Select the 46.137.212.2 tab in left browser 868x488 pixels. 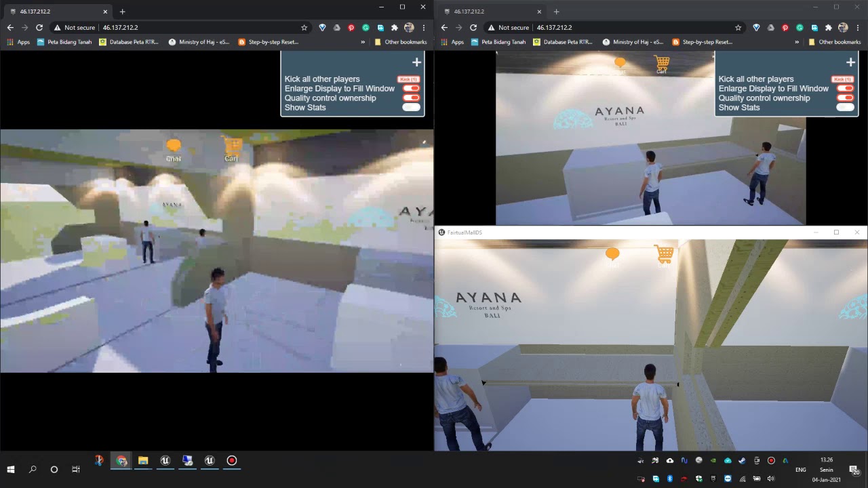57,12
